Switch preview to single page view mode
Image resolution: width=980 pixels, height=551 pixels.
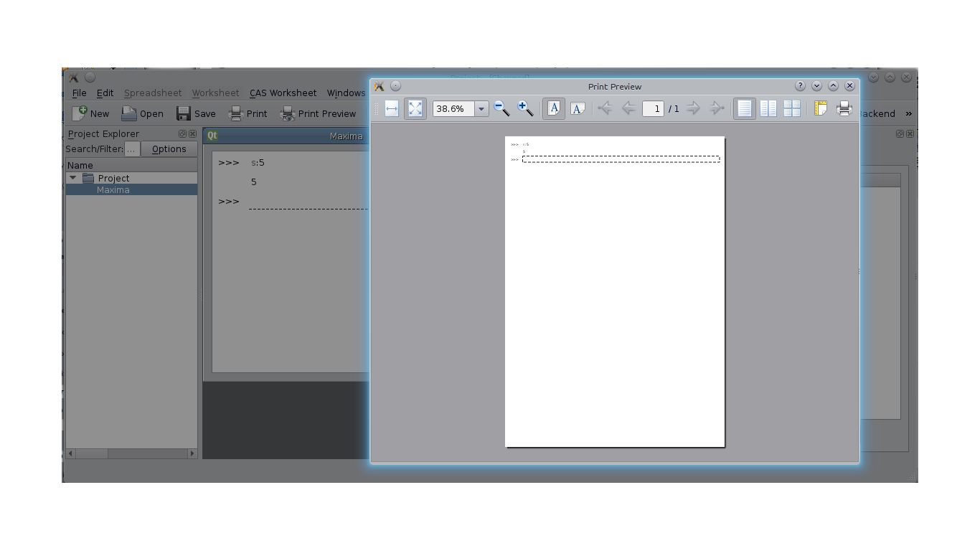744,108
